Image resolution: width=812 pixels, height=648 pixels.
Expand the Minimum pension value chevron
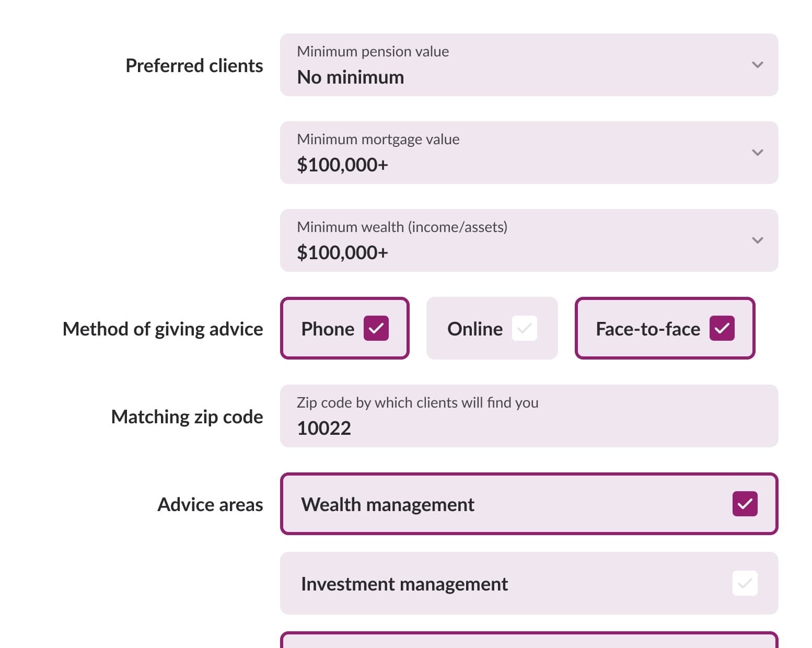tap(757, 65)
